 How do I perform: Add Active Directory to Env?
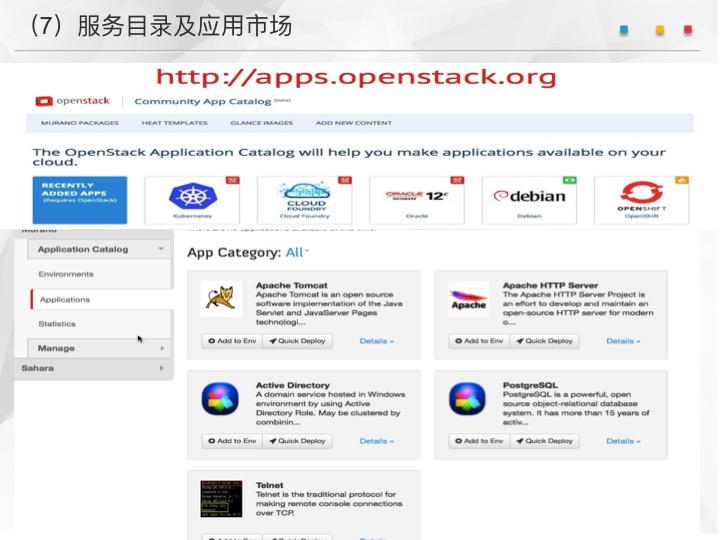click(x=232, y=441)
